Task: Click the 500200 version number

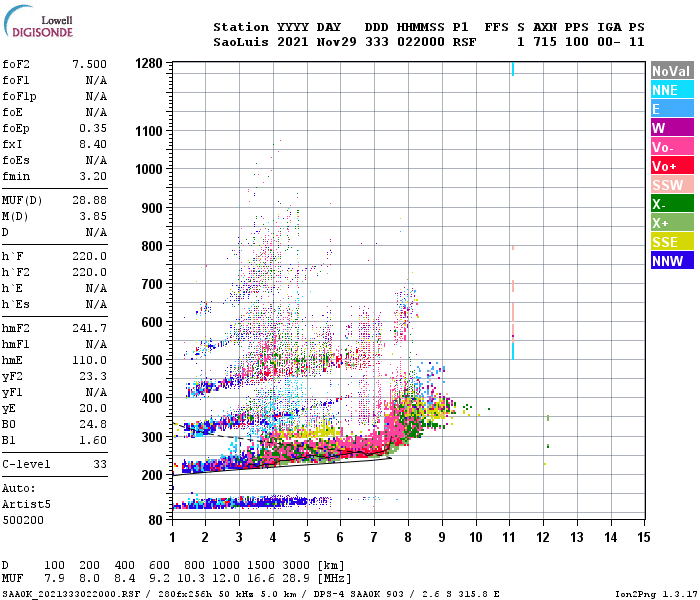Action: point(23,521)
